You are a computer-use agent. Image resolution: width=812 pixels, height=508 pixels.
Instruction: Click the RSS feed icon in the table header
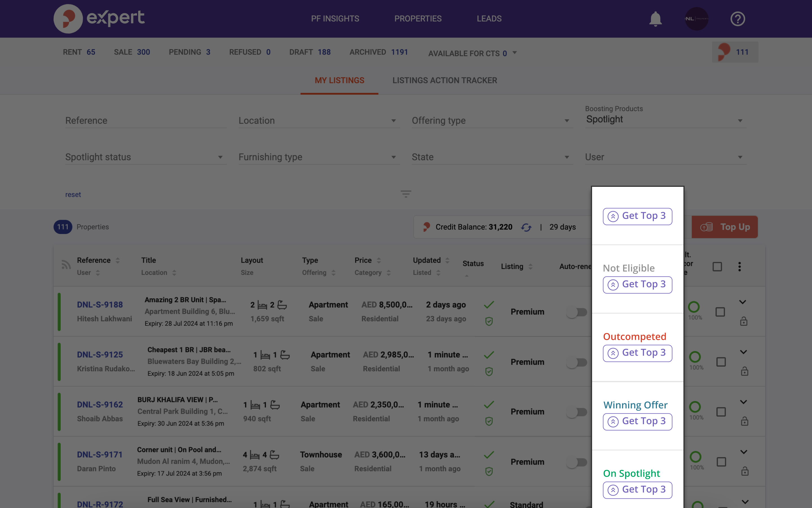tap(66, 265)
